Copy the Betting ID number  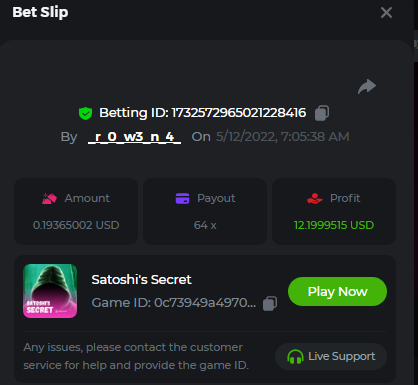(322, 113)
